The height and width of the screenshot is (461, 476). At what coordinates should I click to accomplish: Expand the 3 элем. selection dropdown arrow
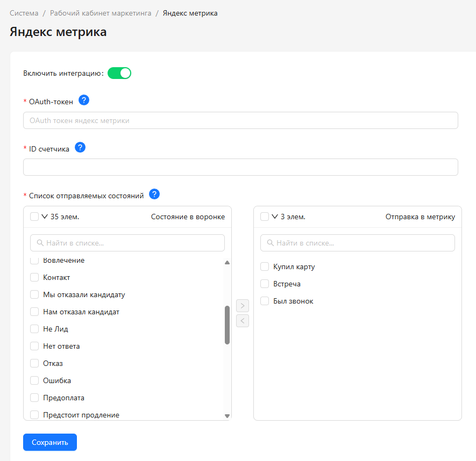coord(275,217)
